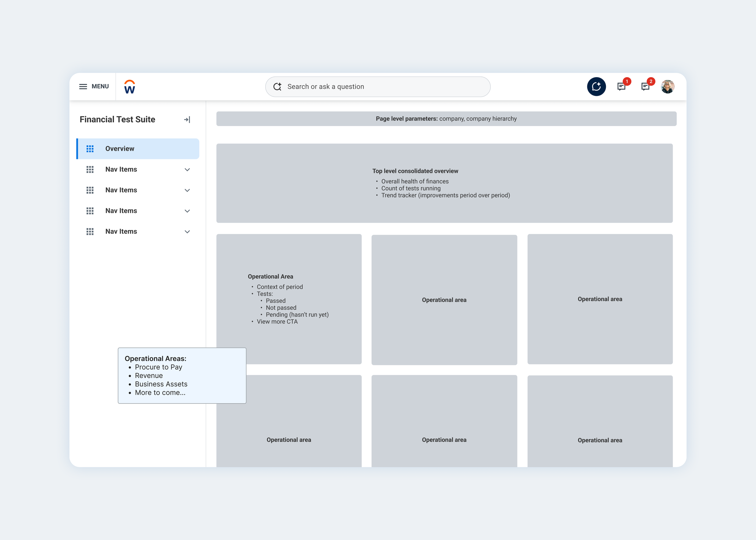Open notifications icon with badge 1
This screenshot has height=540, width=756.
[x=621, y=87]
